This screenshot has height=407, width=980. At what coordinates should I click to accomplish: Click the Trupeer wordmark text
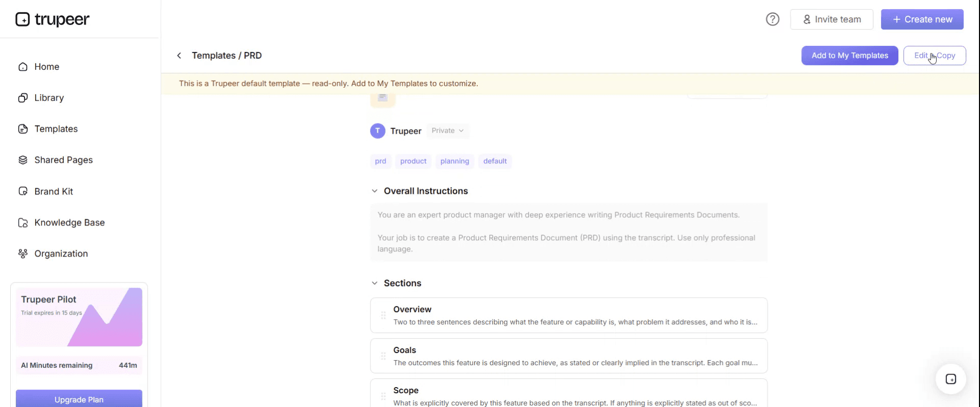click(x=62, y=19)
